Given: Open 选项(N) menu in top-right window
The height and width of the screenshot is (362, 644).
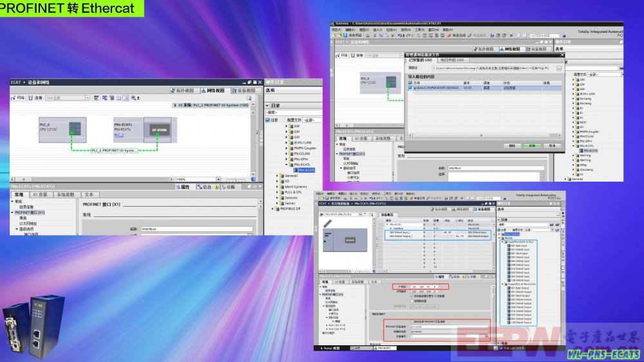Looking at the screenshot, I should coord(405,30).
